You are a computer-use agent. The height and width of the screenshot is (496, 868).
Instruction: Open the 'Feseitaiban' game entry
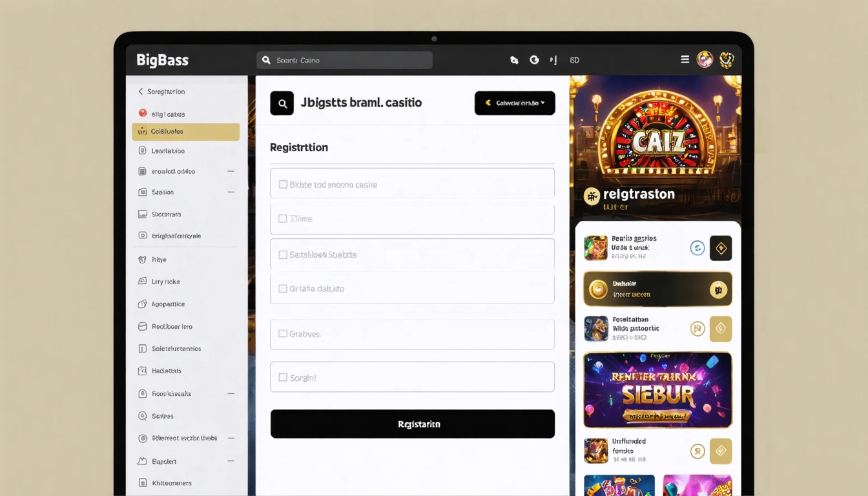click(x=658, y=329)
